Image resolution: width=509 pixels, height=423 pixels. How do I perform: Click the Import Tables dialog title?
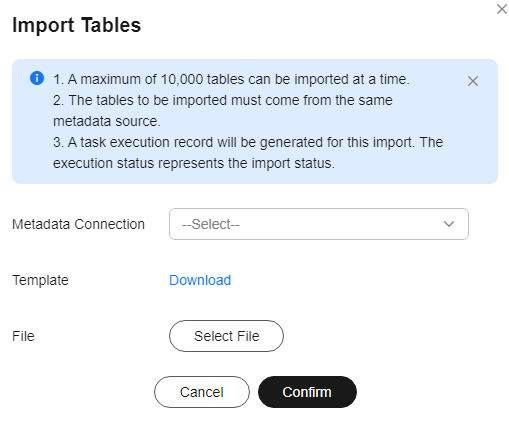point(77,25)
